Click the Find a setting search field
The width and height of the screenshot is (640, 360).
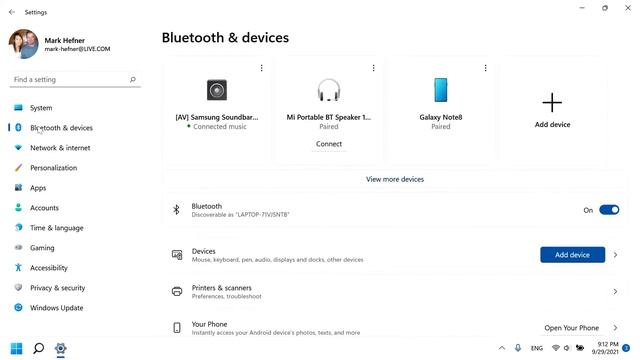tap(75, 80)
